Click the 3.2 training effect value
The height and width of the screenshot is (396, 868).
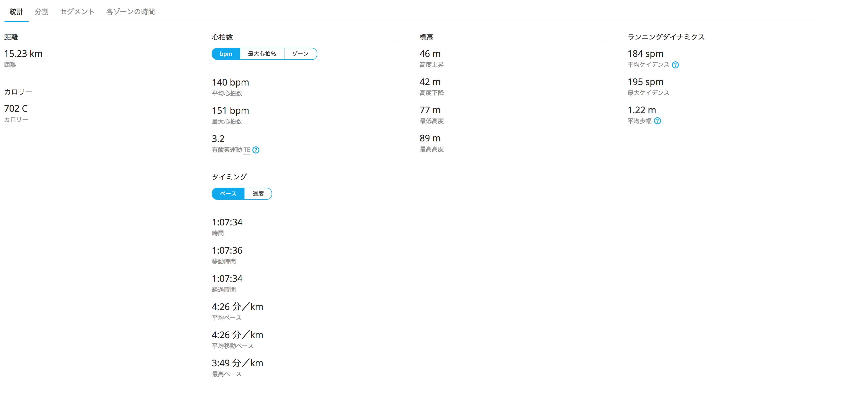tap(218, 139)
